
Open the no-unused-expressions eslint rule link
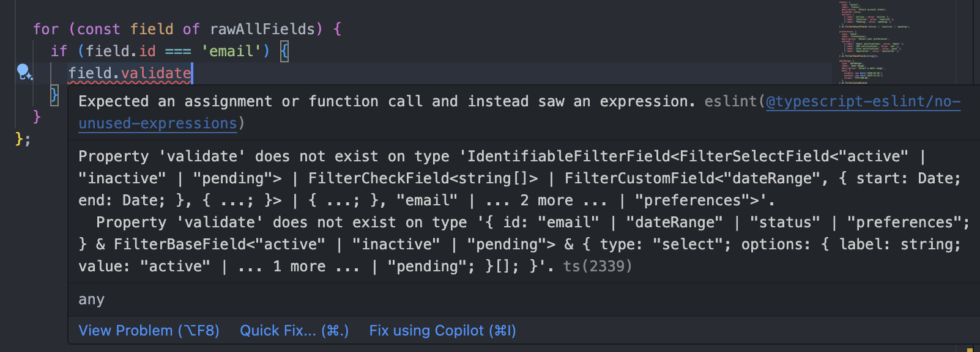pos(157,123)
